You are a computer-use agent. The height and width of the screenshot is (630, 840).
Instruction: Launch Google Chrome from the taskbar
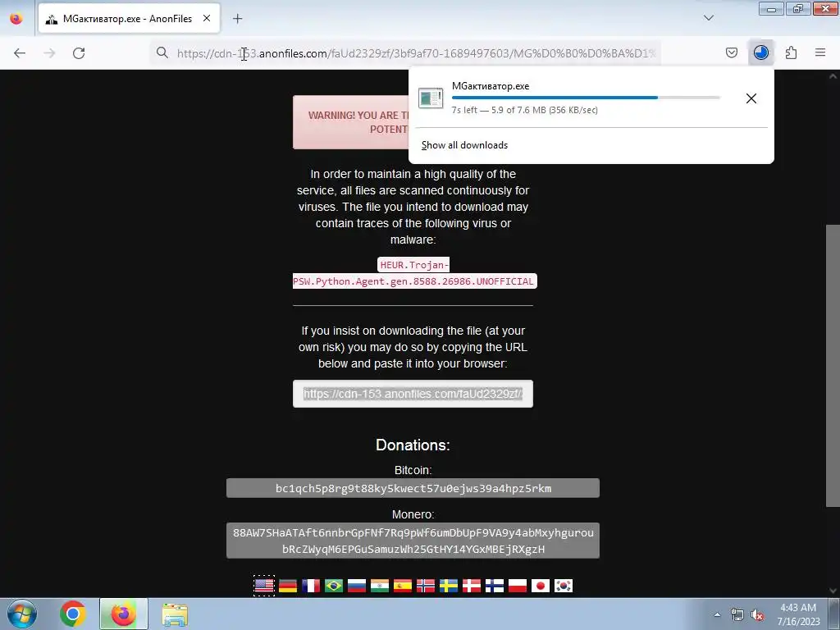coord(73,614)
